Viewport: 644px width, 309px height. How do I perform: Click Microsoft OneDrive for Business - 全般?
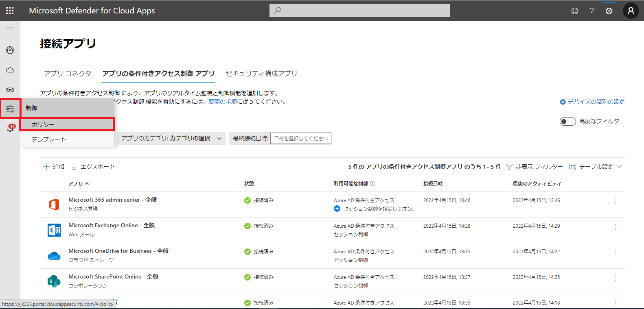coord(118,251)
